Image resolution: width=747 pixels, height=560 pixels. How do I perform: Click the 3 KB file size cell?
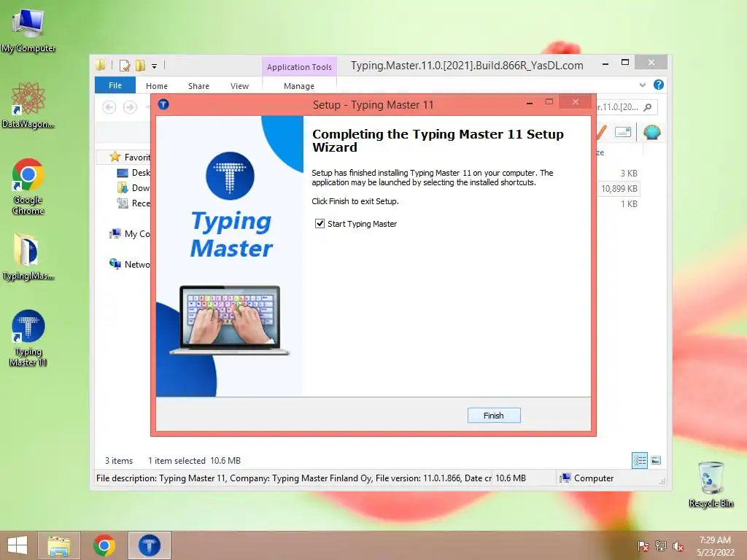(x=629, y=174)
